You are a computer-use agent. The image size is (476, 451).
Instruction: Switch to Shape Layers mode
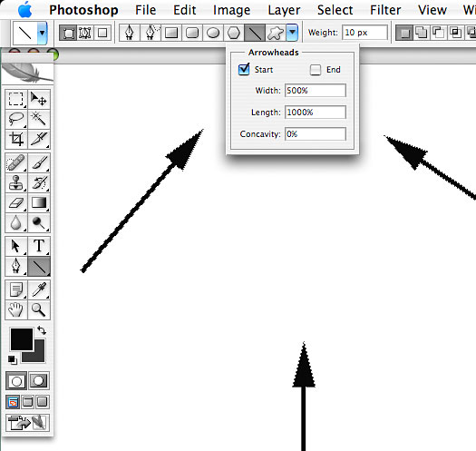point(69,33)
